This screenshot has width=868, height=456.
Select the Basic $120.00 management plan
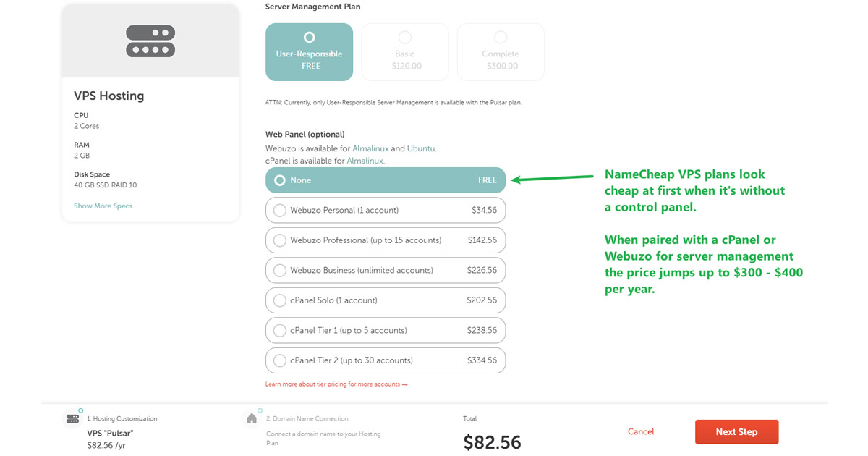(404, 51)
